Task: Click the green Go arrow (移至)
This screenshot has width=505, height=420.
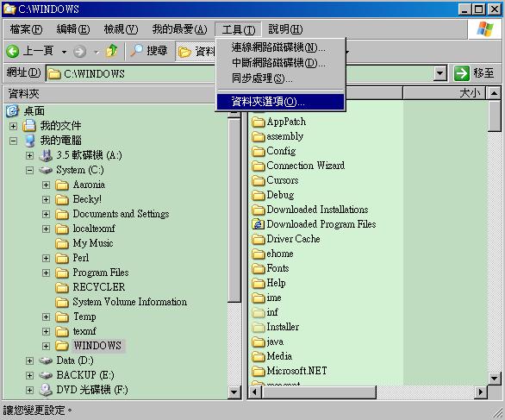Action: (x=462, y=73)
